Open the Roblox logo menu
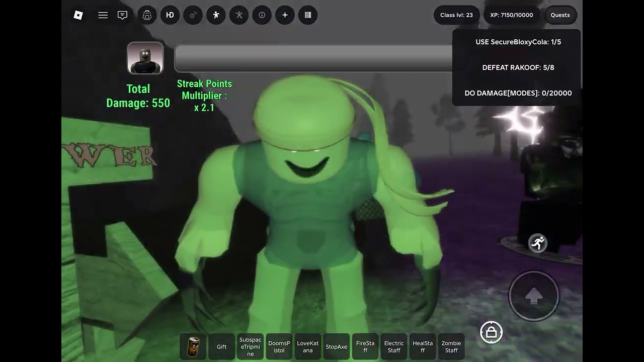 (78, 15)
